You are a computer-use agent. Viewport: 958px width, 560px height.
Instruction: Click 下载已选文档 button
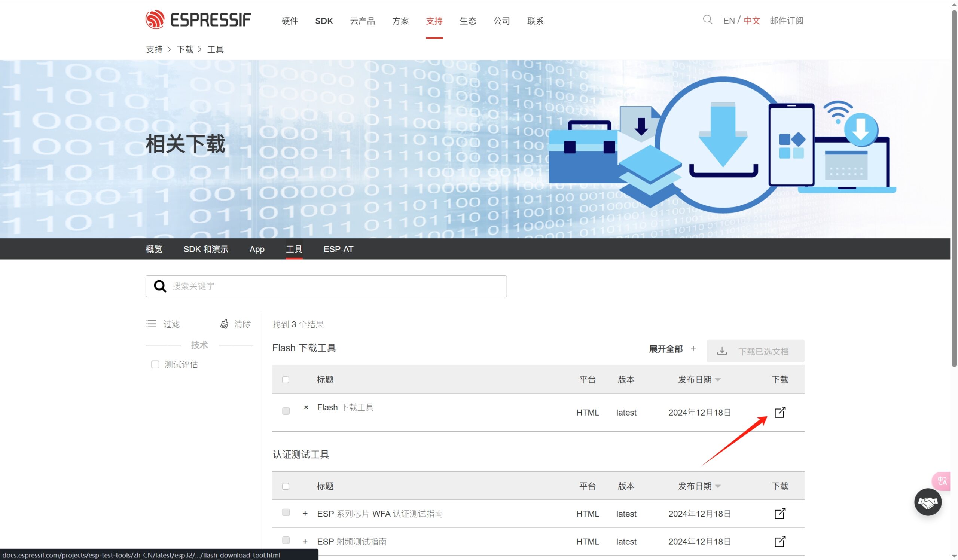[x=755, y=351]
